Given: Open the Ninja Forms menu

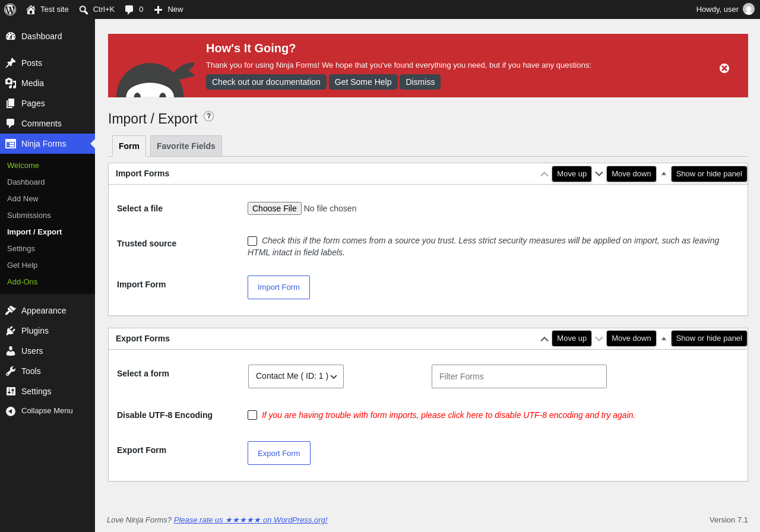Looking at the screenshot, I should (47, 144).
